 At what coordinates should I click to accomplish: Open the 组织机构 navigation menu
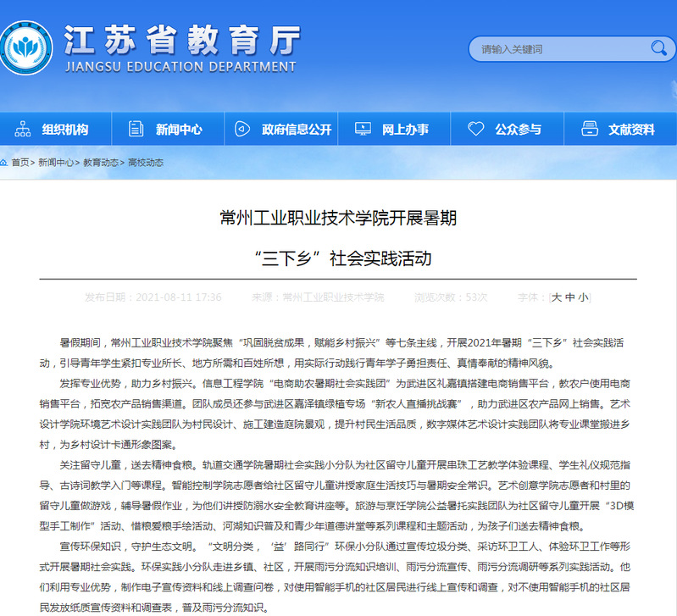click(x=64, y=130)
